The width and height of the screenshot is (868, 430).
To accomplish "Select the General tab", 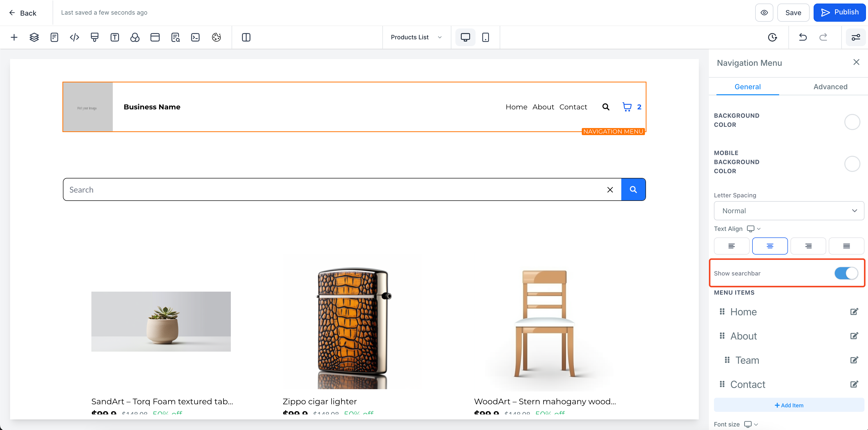I will pyautogui.click(x=747, y=87).
